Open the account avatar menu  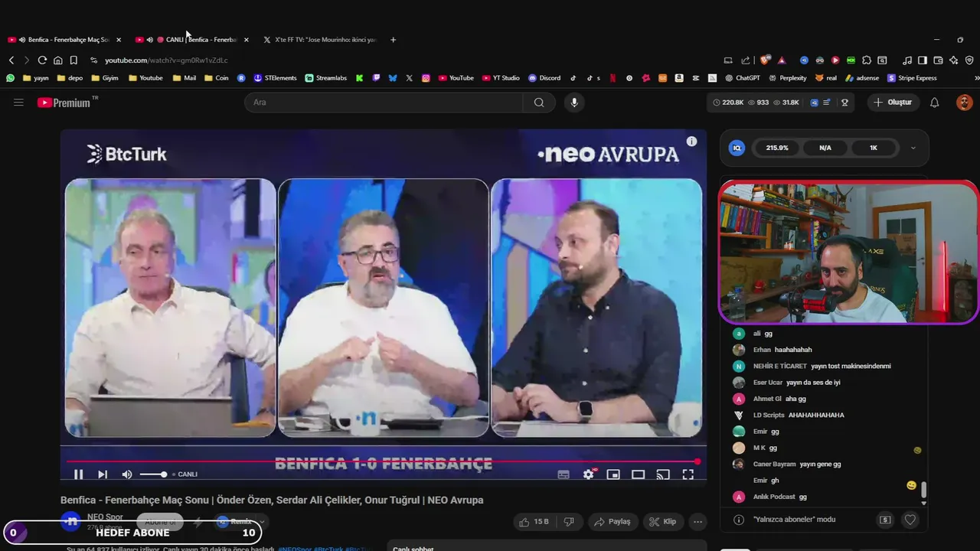pos(965,102)
